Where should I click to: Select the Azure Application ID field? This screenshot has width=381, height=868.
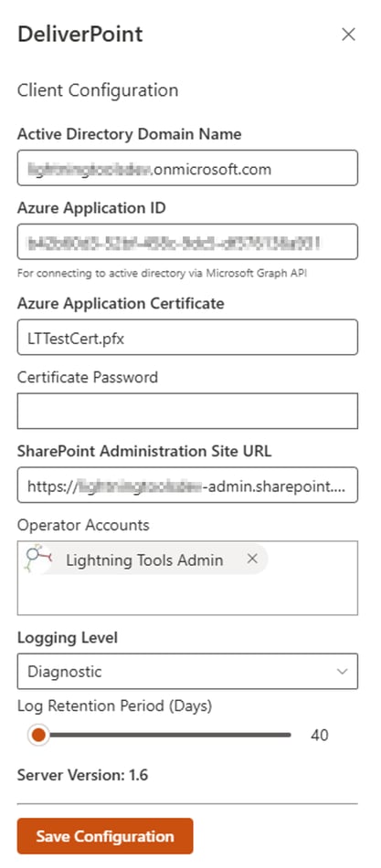[187, 241]
